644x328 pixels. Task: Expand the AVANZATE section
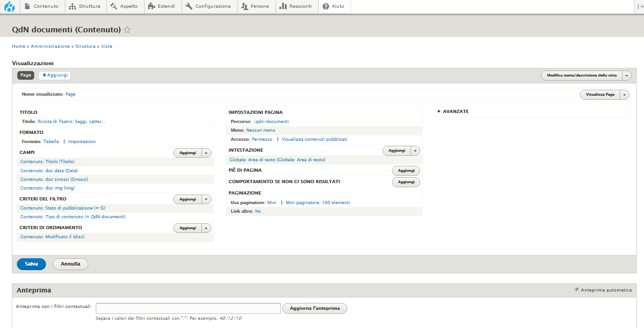pos(455,111)
